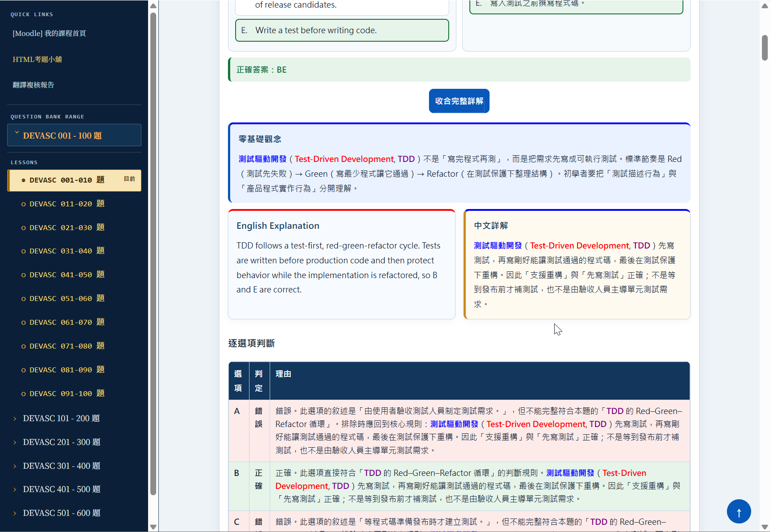Click the 零基礎觀念 heading
The width and height of the screenshot is (770, 532).
[x=260, y=139]
